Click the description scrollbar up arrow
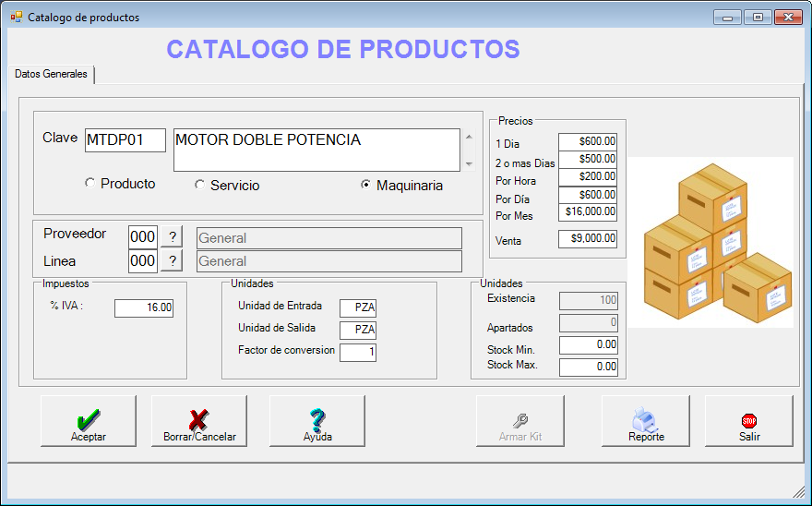The height and width of the screenshot is (506, 812). (x=469, y=137)
